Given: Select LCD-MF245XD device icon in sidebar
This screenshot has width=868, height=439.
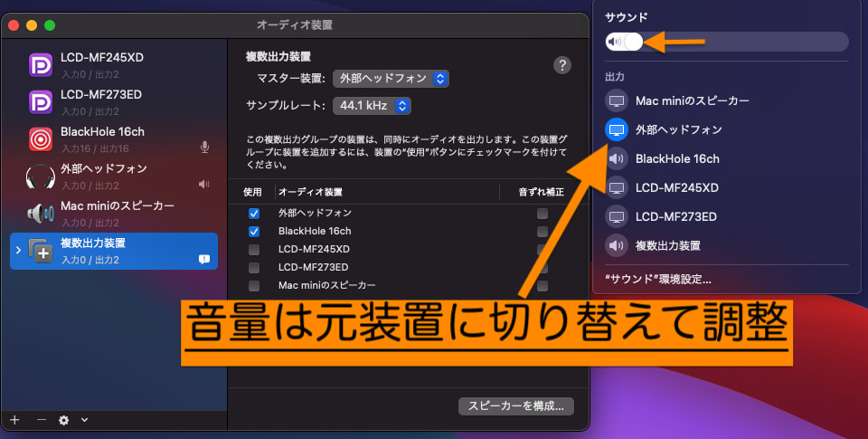Looking at the screenshot, I should tap(41, 65).
